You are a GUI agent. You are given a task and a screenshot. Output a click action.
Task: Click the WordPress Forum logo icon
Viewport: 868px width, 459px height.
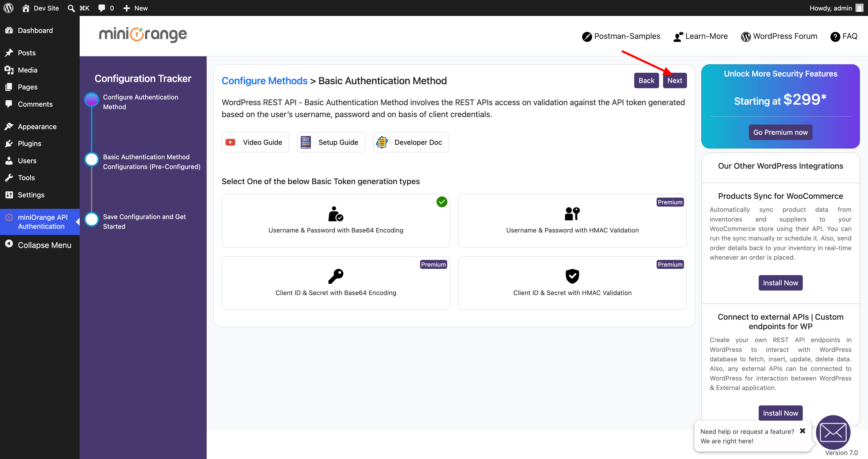(x=746, y=36)
